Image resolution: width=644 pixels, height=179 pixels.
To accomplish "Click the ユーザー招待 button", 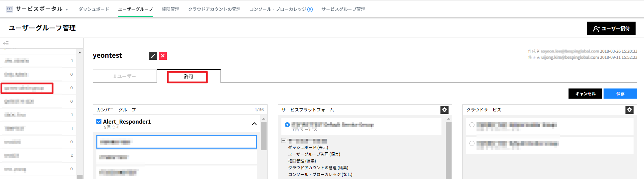I will (x=611, y=28).
